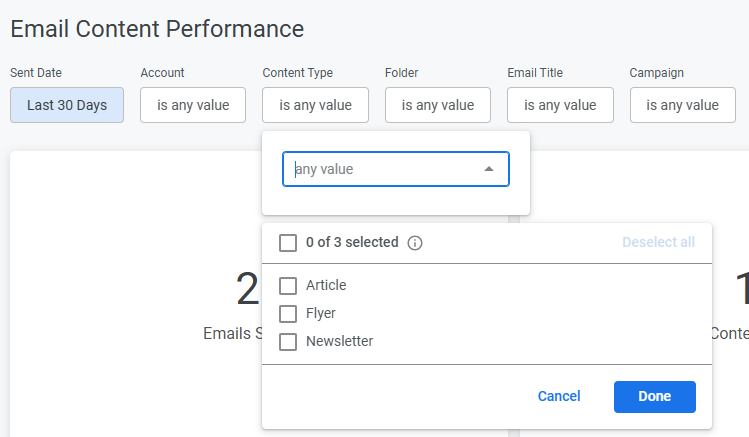
Task: Click the 'Account' filter label
Action: tap(162, 73)
